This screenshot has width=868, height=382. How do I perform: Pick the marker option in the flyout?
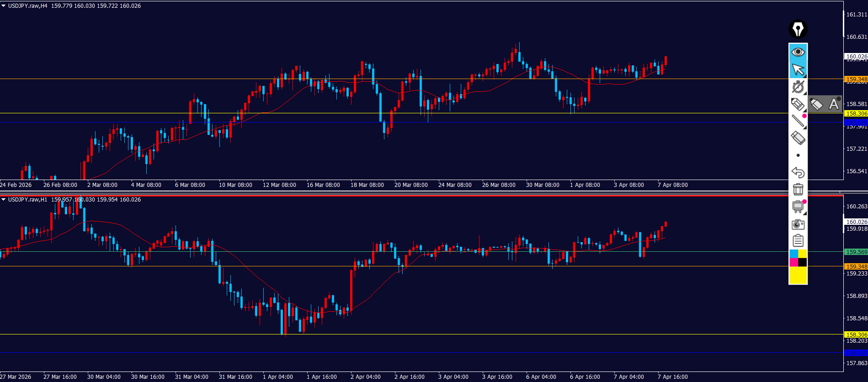[x=816, y=104]
